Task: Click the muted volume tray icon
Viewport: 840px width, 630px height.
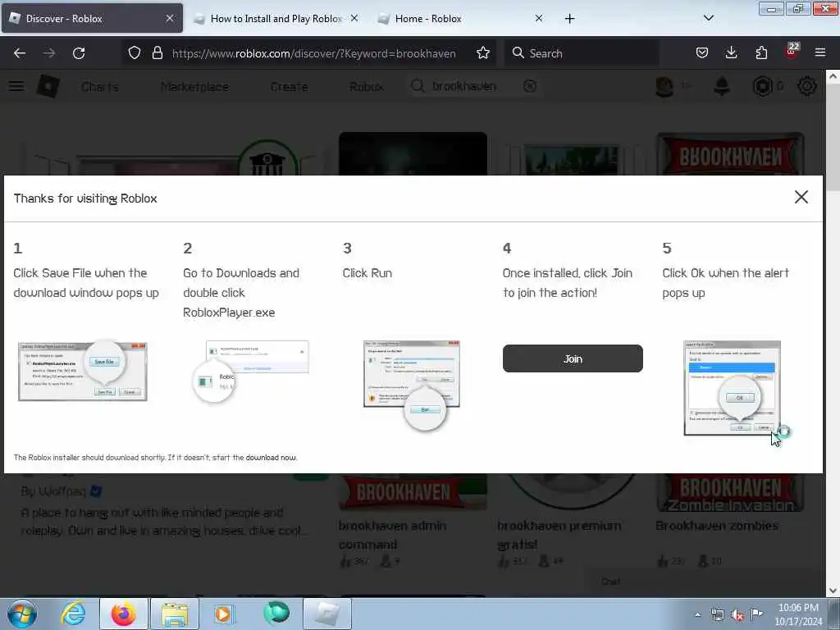Action: (x=737, y=614)
